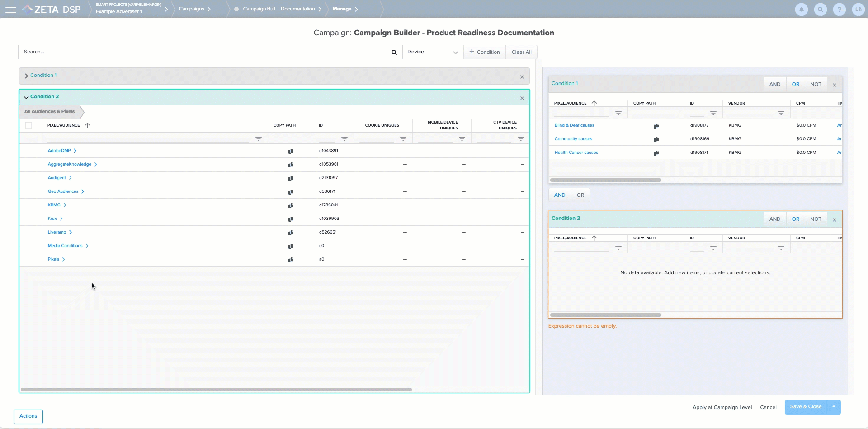
Task: Toggle the select-all checkbox in audience table
Action: point(28,125)
